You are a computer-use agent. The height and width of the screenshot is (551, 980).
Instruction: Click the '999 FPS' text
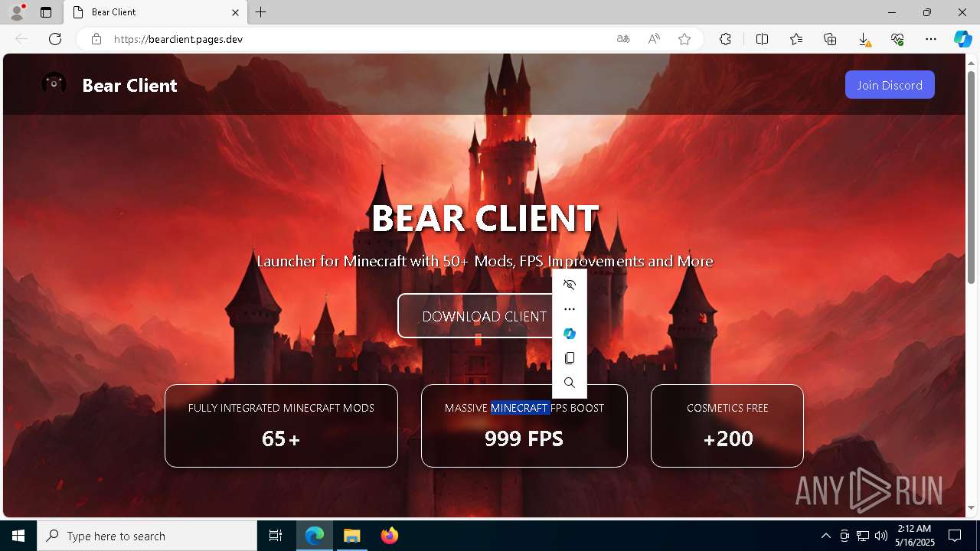point(524,439)
